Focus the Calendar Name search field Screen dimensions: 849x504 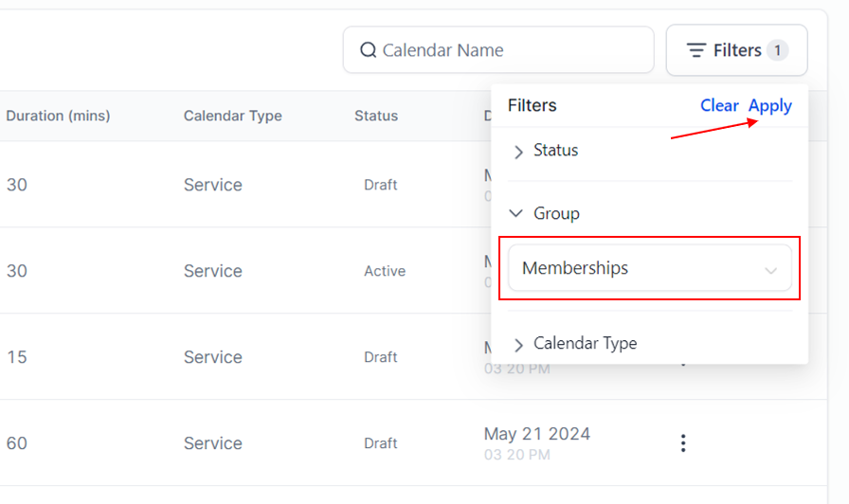(512, 50)
